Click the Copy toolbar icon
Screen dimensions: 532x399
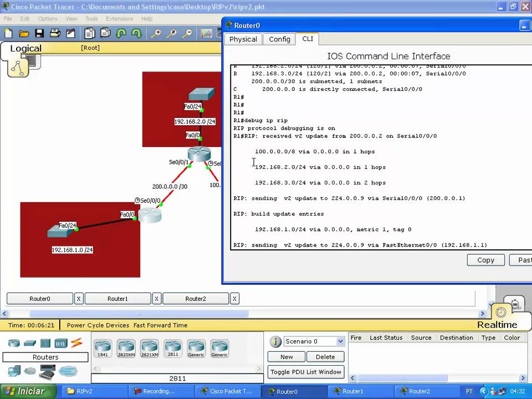[x=90, y=33]
